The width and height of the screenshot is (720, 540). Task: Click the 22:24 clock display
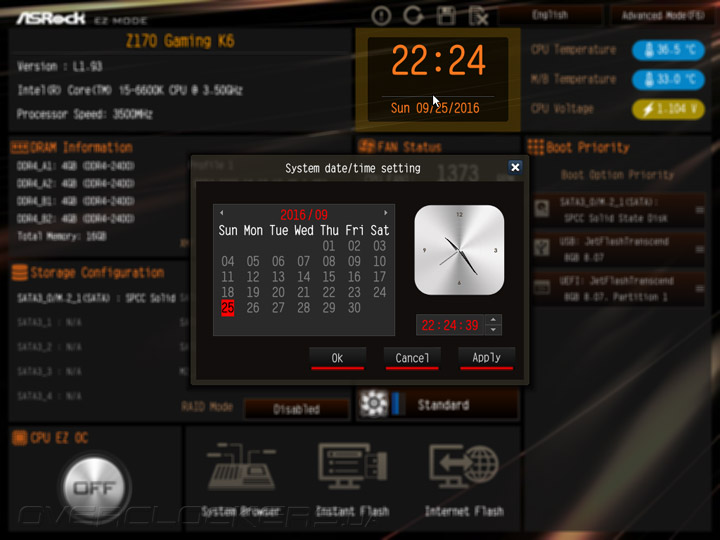pyautogui.click(x=439, y=60)
